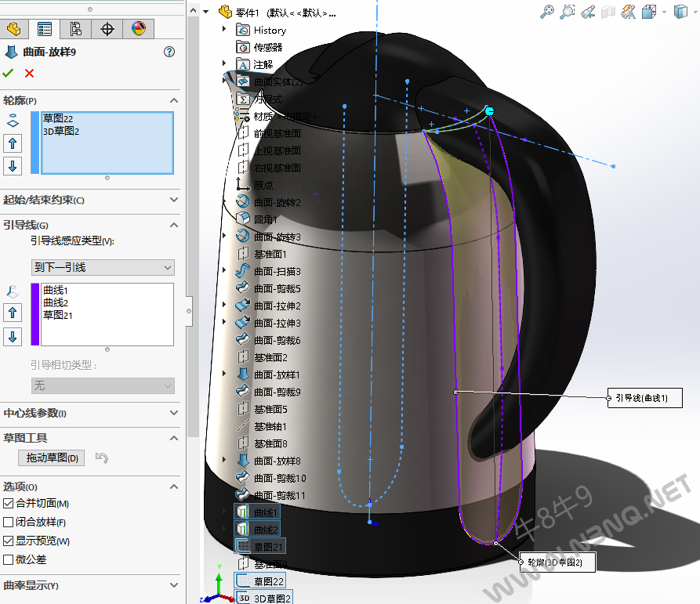Viewport: 700px width, 604px height.
Task: Open the 到下一引线 guide type dropdown
Action: (103, 268)
